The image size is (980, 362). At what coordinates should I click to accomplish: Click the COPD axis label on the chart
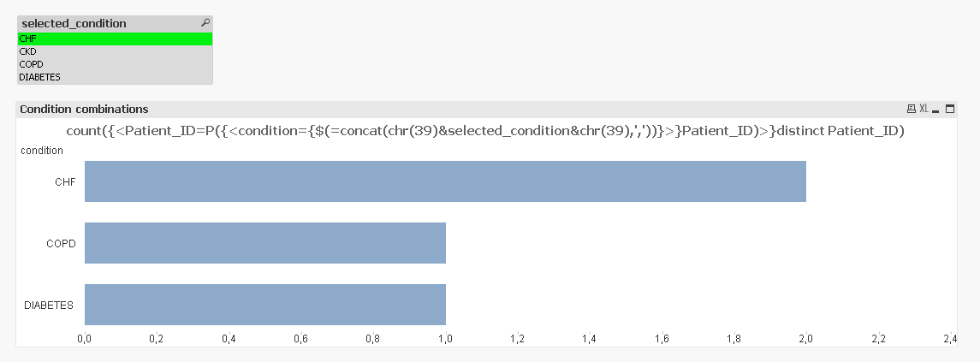pos(61,243)
